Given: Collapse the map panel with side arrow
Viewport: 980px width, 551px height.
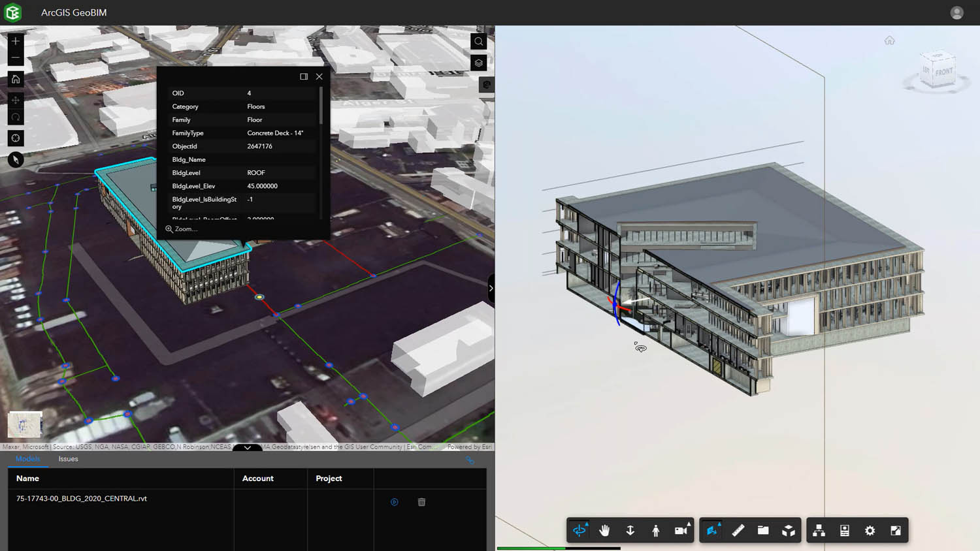Looking at the screenshot, I should [491, 288].
